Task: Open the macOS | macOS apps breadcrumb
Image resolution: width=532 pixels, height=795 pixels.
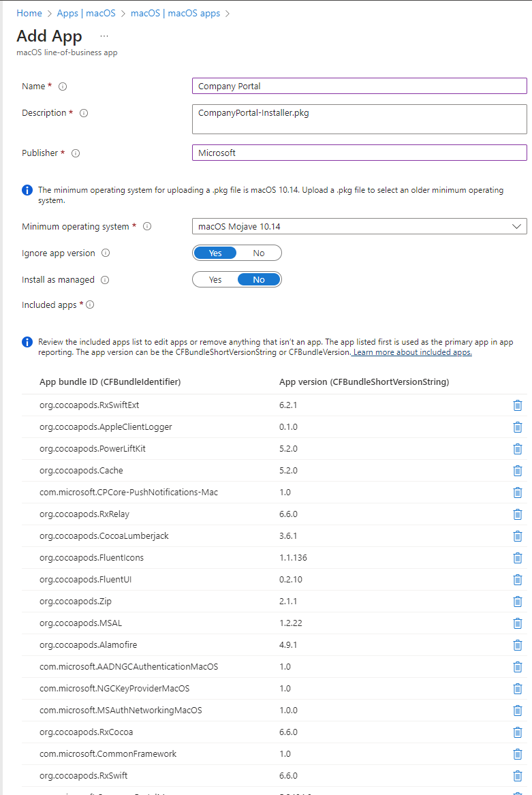Action: (x=176, y=13)
